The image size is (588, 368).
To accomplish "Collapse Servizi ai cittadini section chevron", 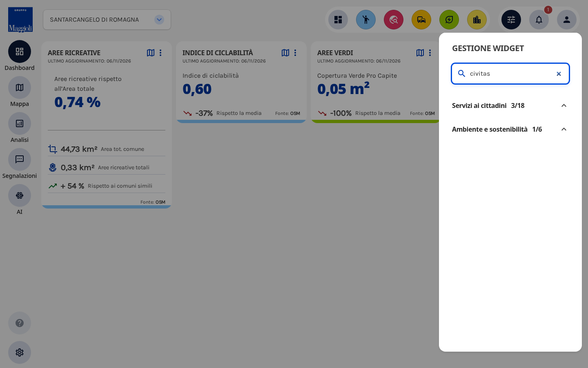I will pos(564,105).
